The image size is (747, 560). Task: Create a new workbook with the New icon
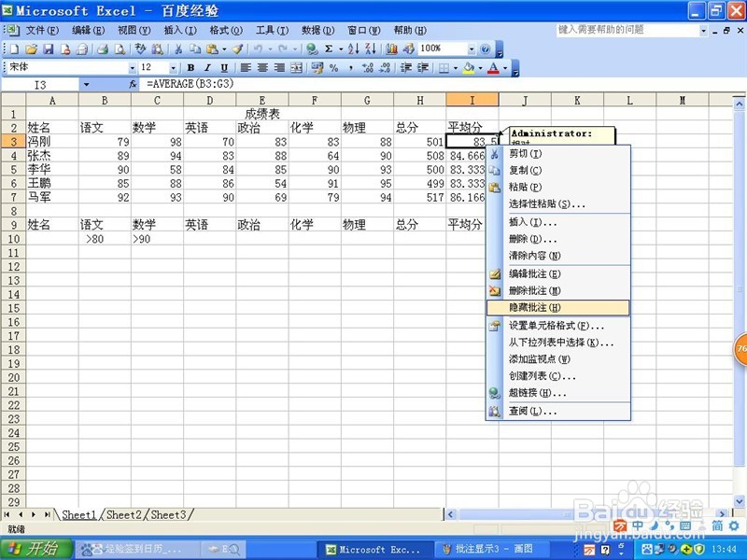click(14, 49)
